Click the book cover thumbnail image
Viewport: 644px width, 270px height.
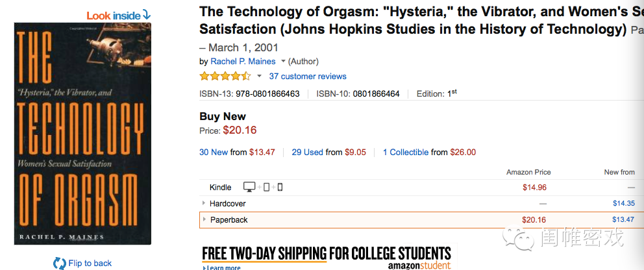pos(82,134)
